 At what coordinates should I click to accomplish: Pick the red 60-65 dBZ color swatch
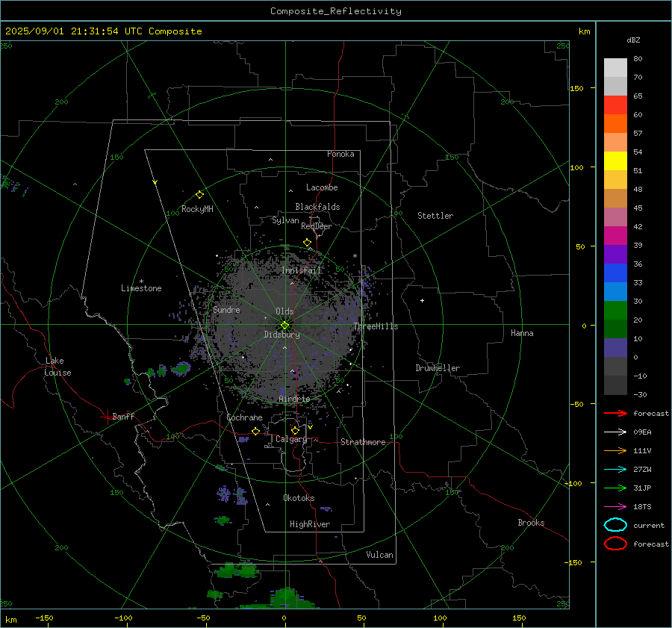coord(615,105)
